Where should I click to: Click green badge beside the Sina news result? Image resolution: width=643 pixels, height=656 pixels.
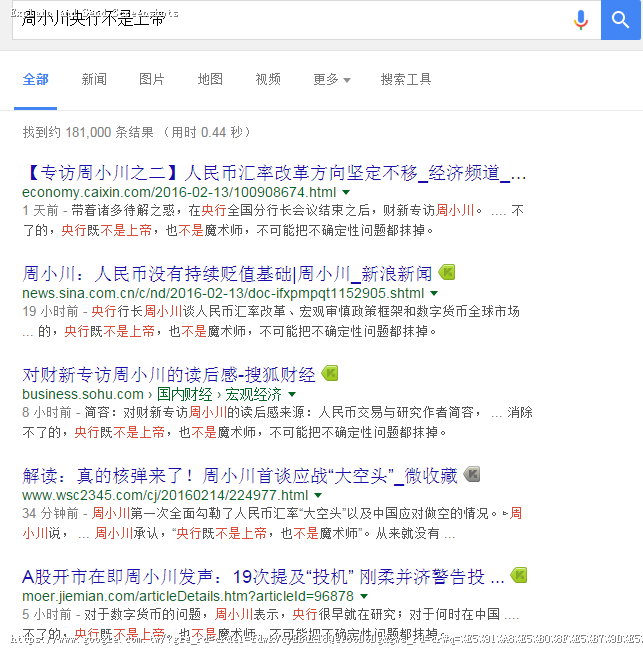click(x=447, y=273)
